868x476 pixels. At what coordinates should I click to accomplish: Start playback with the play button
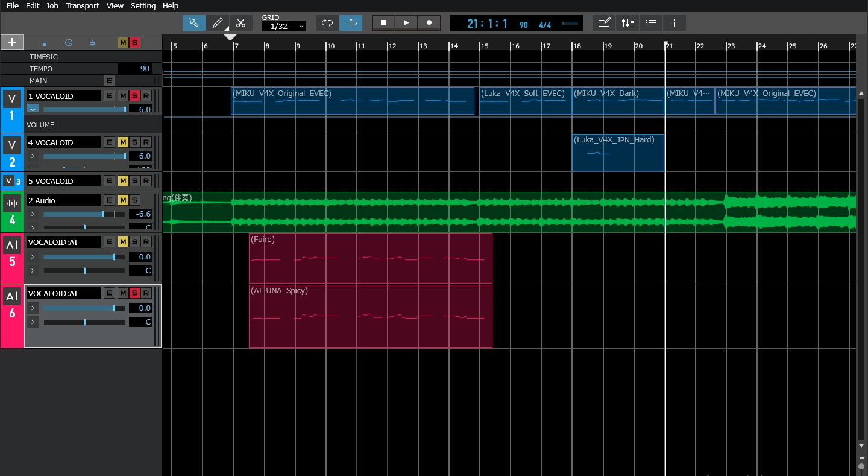click(x=406, y=22)
